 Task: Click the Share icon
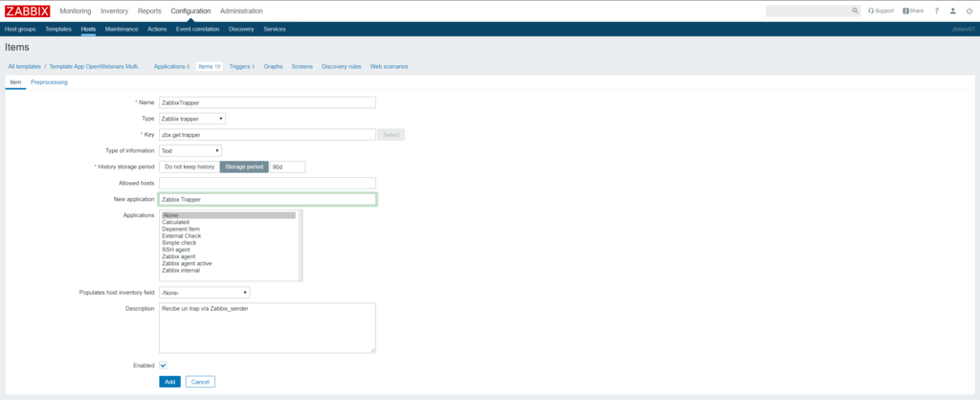913,11
